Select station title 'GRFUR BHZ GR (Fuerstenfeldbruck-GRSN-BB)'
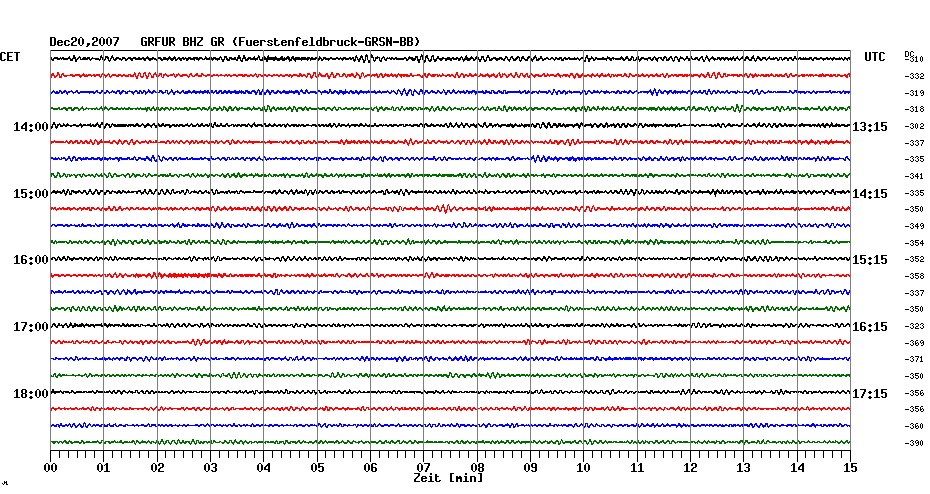930x494 pixels. pyautogui.click(x=280, y=42)
